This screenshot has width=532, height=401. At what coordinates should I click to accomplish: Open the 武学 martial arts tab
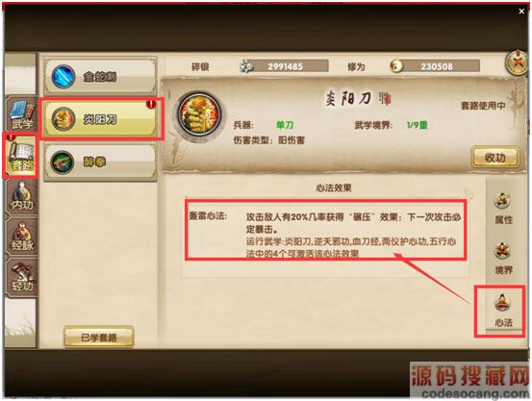(21, 114)
